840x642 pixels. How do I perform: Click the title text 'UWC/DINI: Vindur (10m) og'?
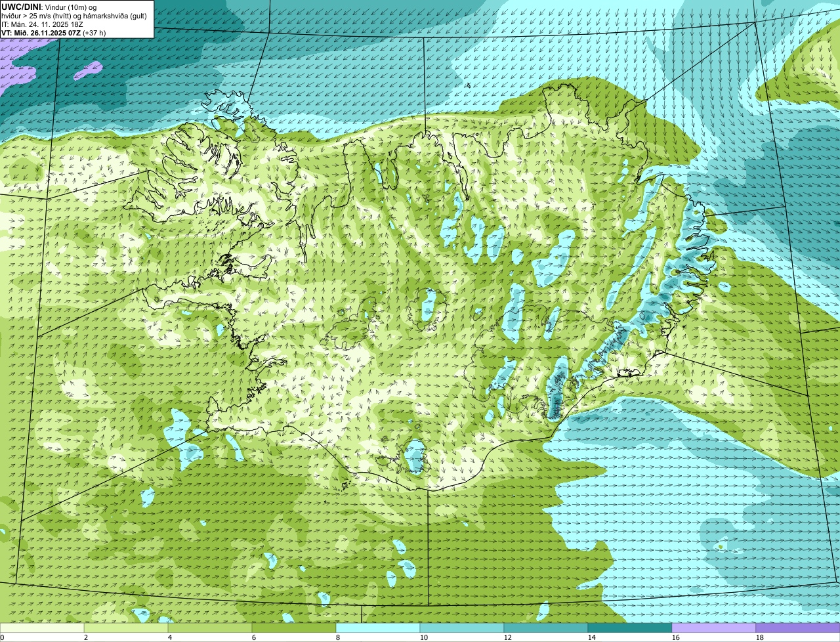(49, 7)
